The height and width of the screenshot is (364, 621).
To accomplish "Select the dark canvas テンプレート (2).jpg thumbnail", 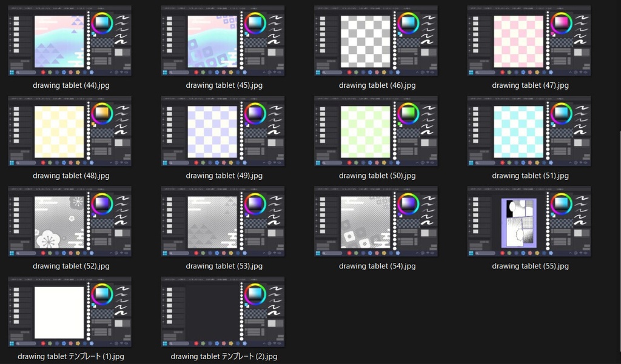I will coord(223,312).
